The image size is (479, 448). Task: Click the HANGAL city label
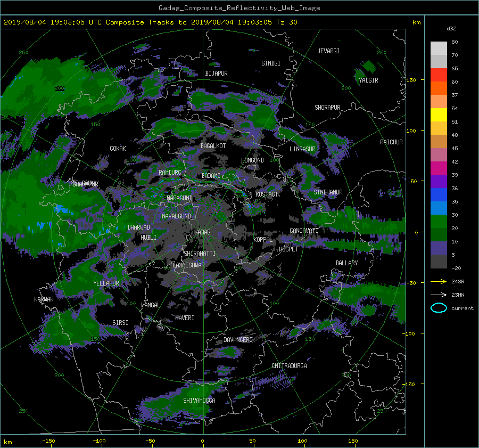click(x=151, y=305)
